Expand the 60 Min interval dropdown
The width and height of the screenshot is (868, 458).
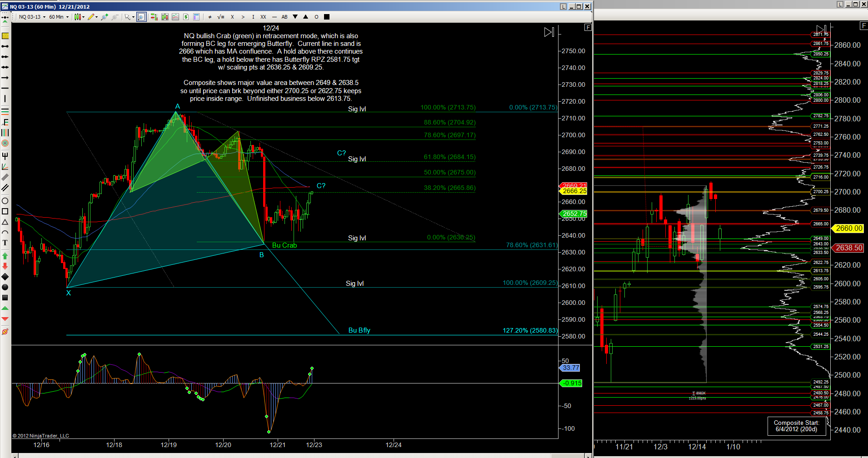59,17
